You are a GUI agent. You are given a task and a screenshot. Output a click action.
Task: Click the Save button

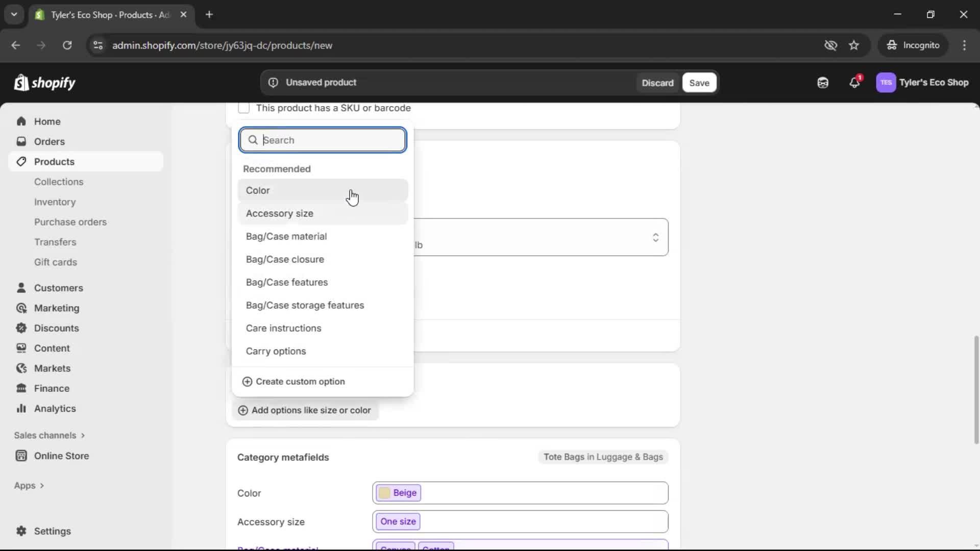[x=699, y=82]
